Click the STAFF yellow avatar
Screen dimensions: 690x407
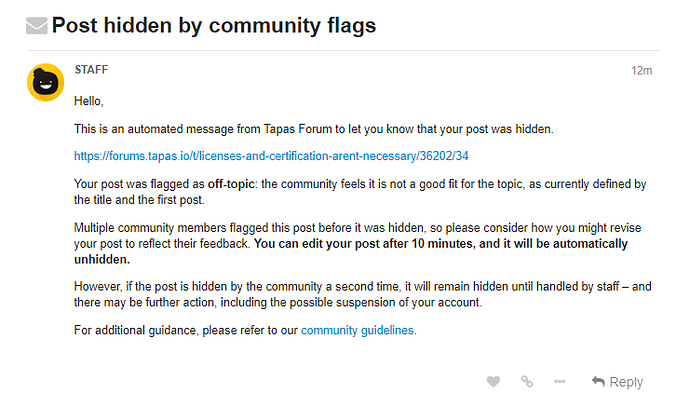pos(44,83)
